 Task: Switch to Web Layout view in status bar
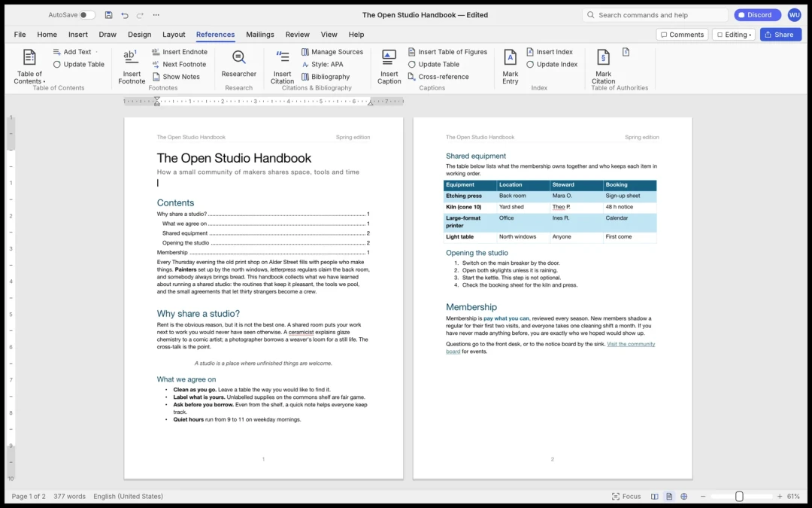point(683,497)
